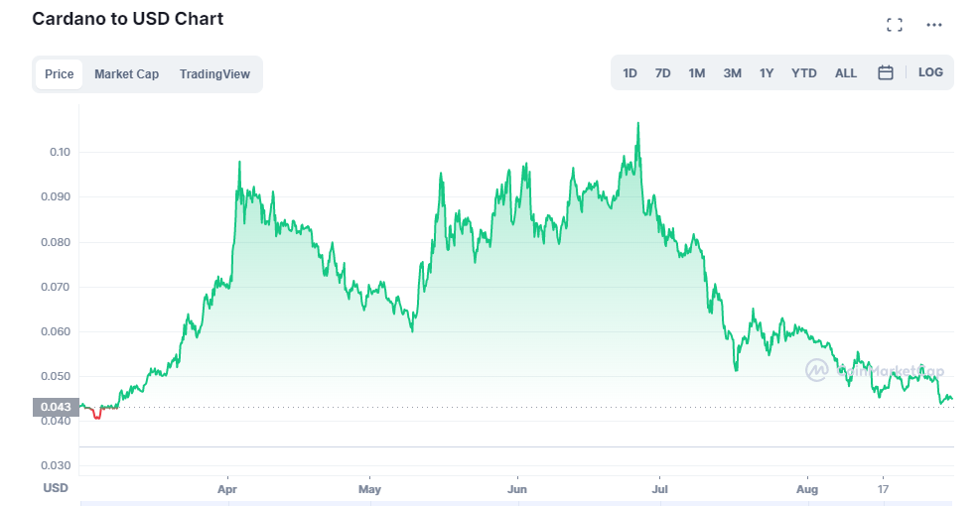Screen dimensions: 980x506
Task: Open fullscreen chart view icon
Action: (x=895, y=25)
